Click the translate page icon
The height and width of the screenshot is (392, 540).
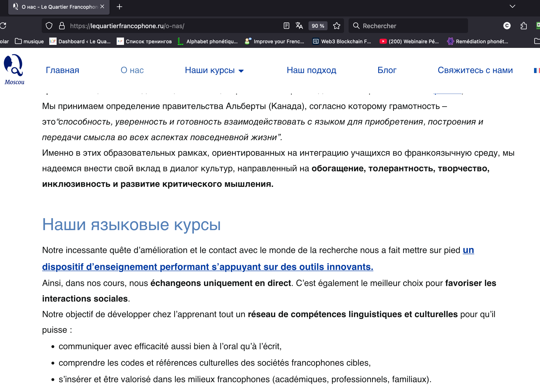(299, 26)
